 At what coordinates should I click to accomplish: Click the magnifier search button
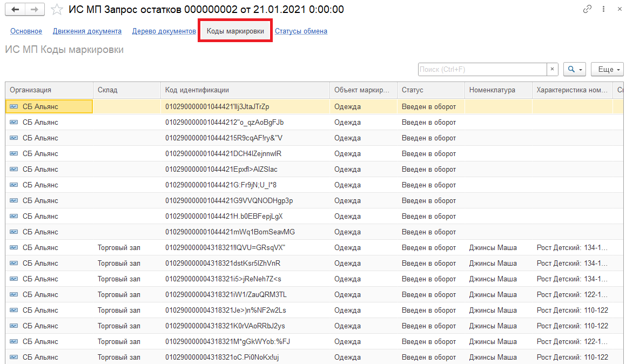(574, 70)
